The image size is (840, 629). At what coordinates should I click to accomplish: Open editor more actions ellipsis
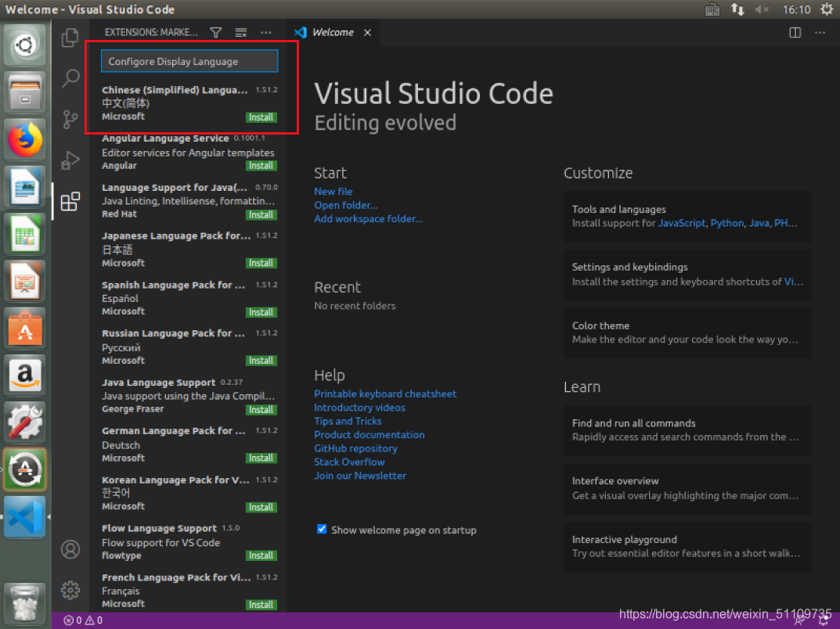click(x=820, y=33)
